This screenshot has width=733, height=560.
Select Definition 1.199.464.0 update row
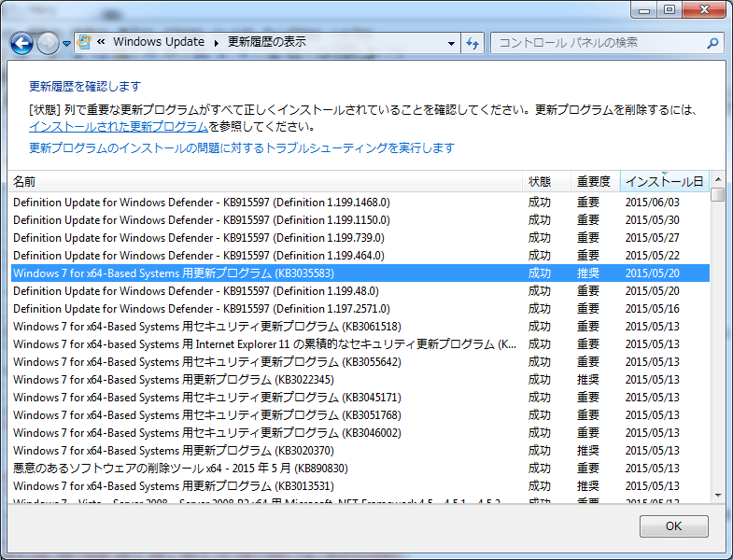coord(360,256)
